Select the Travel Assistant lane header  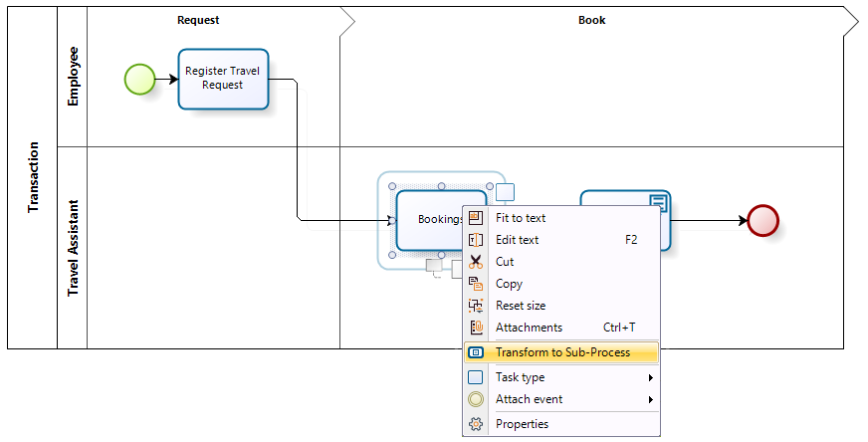(x=73, y=247)
